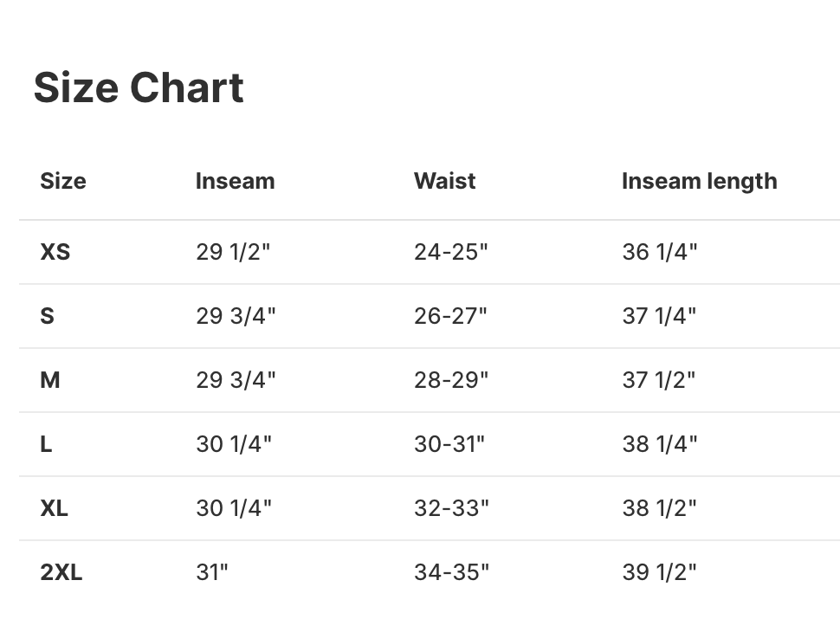
Task: Click the XS size row label
Action: coord(55,252)
